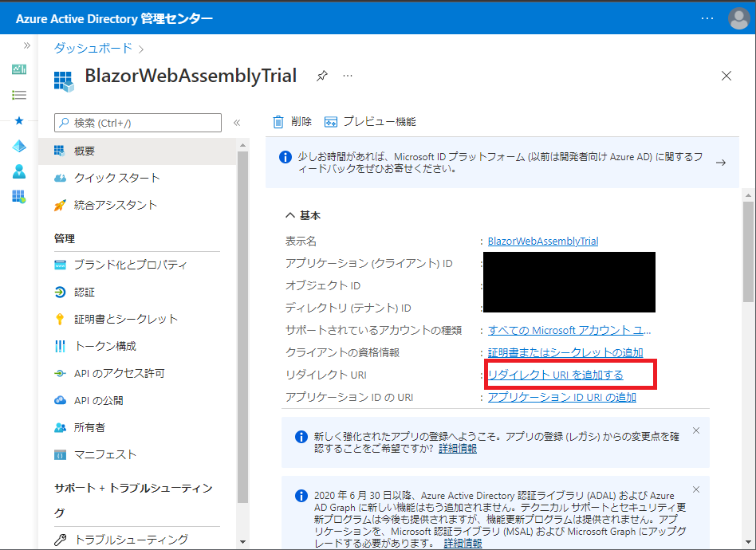
Task: Open the enterprise applications grid icon in left rail
Action: 19,197
